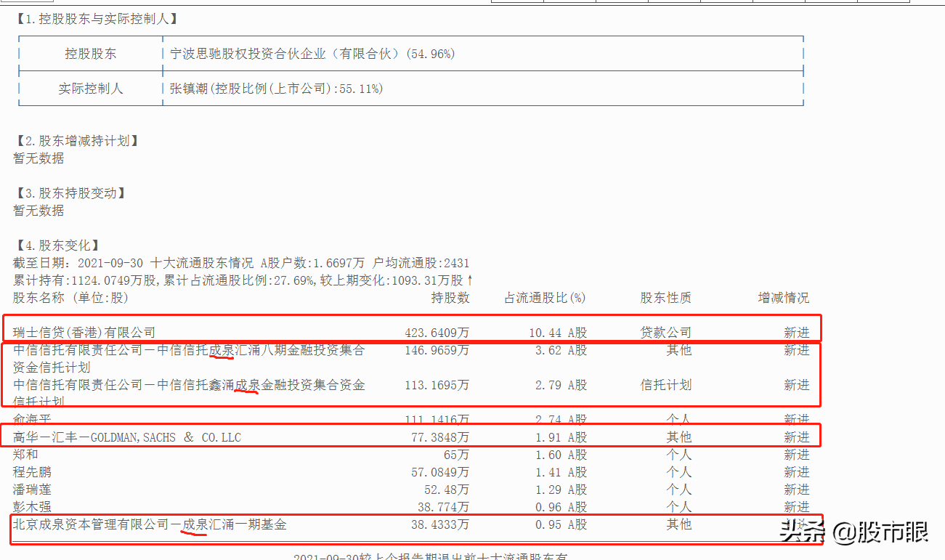Click the 【1.控股股东与实际控制人】 section header
945x560 pixels.
pos(95,20)
